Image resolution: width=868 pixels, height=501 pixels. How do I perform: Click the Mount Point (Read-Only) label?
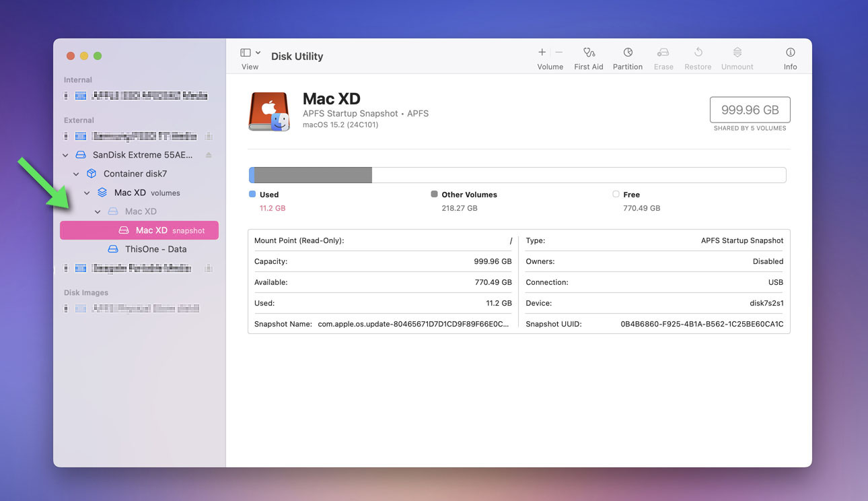point(299,240)
